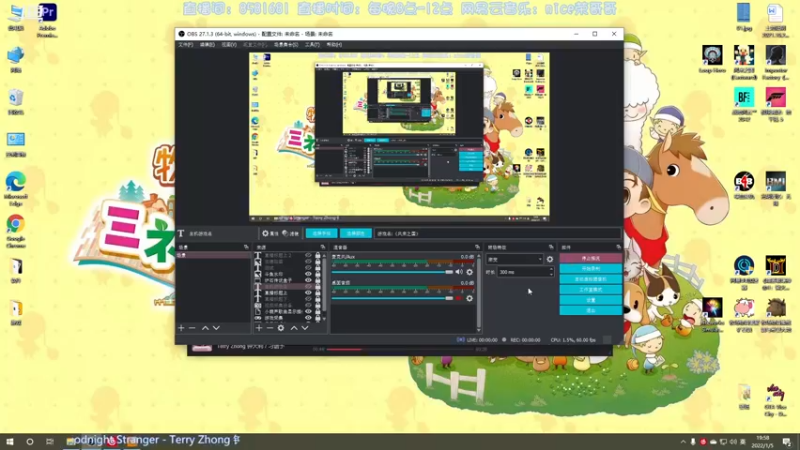
Task: Open Windows Task View on taskbar
Action: [x=49, y=441]
